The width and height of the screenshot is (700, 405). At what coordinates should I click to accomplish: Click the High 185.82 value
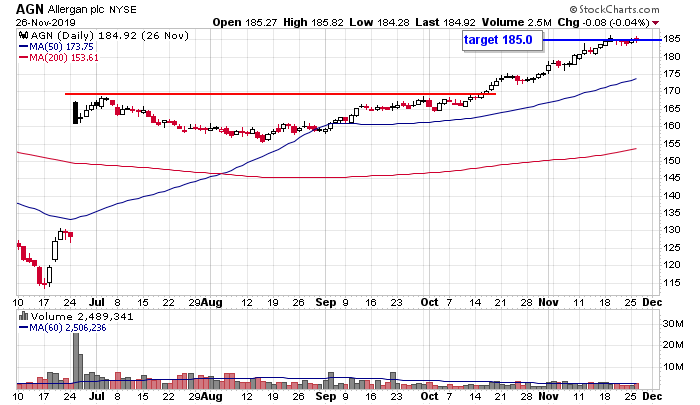click(x=313, y=22)
